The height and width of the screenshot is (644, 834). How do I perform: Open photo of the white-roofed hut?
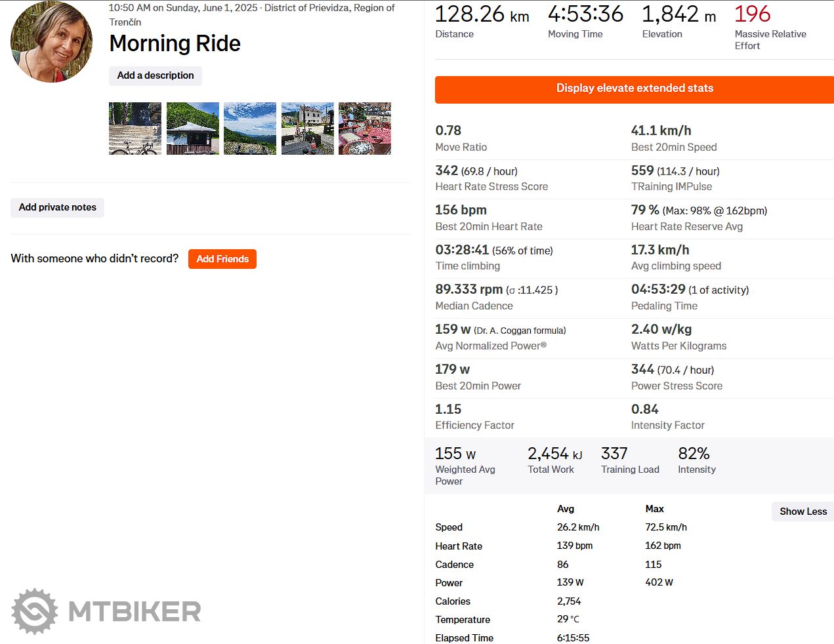193,129
